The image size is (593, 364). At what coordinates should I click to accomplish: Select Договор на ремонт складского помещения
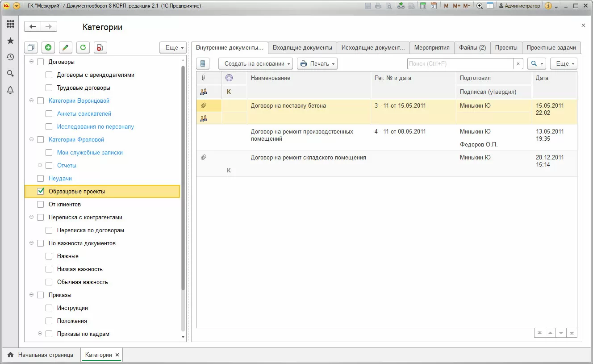coord(309,158)
